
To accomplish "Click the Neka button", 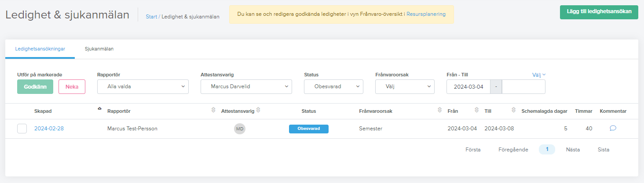I will [72, 86].
